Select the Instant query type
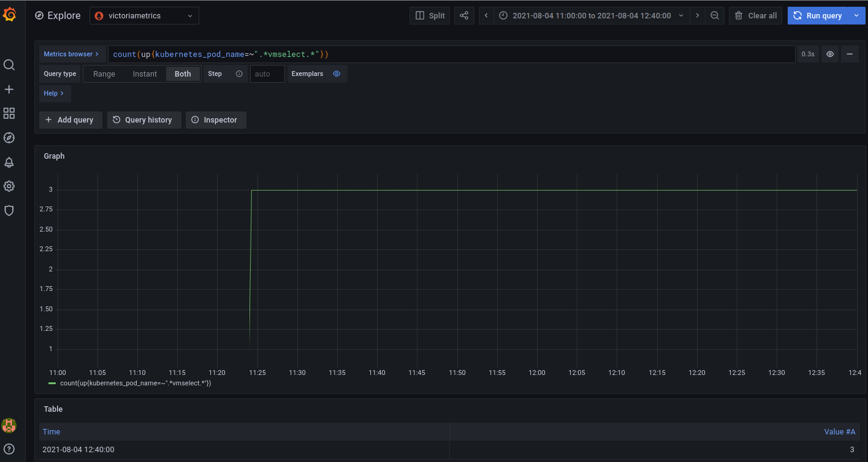Viewport: 868px width, 462px height. coord(145,74)
